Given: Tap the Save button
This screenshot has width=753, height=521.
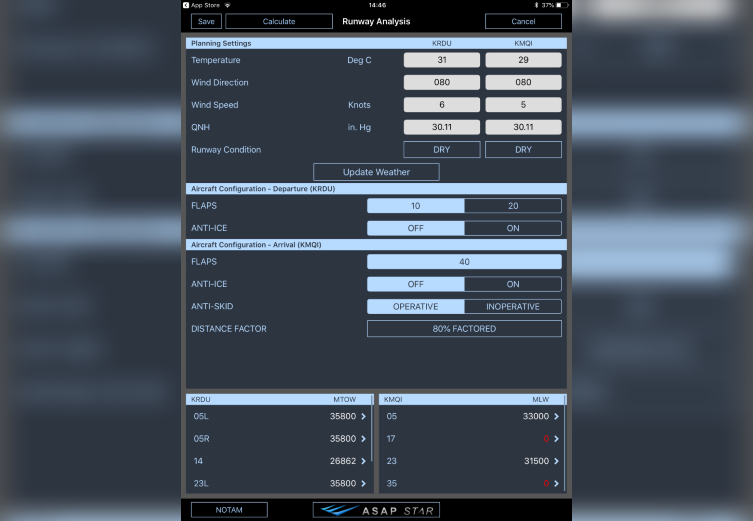Looking at the screenshot, I should [x=206, y=22].
